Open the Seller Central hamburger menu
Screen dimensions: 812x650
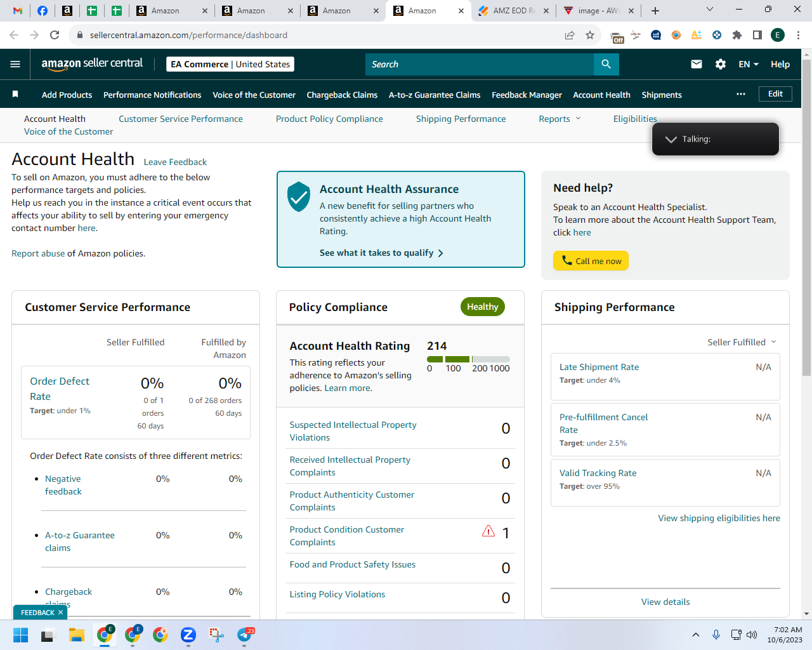pyautogui.click(x=15, y=64)
